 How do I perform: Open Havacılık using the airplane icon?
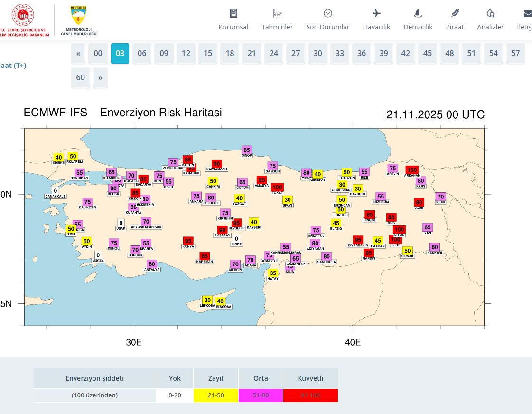pos(376,13)
